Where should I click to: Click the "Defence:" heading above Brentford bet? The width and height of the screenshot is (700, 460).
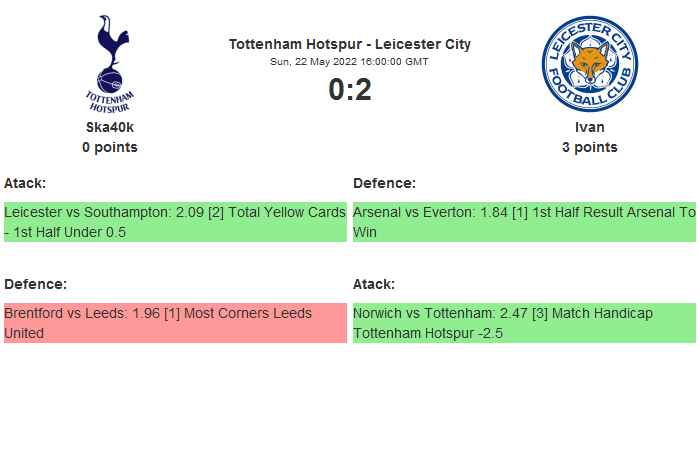coord(35,284)
